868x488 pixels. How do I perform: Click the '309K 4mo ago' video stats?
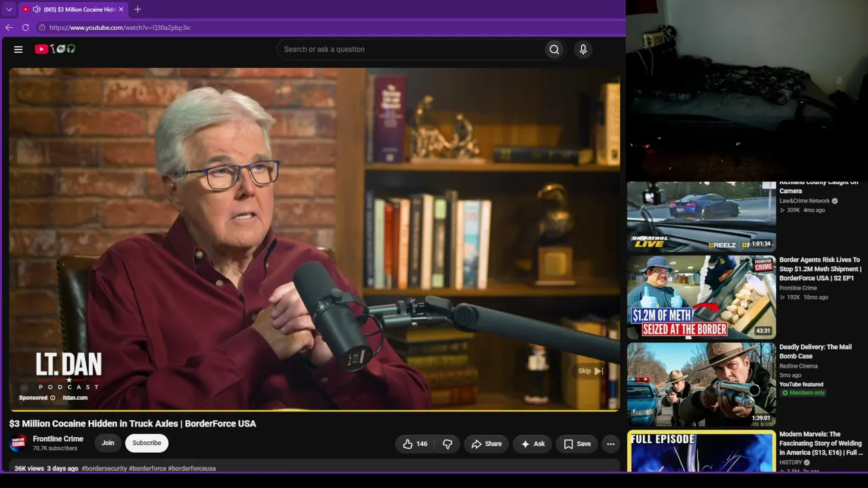[x=802, y=210]
